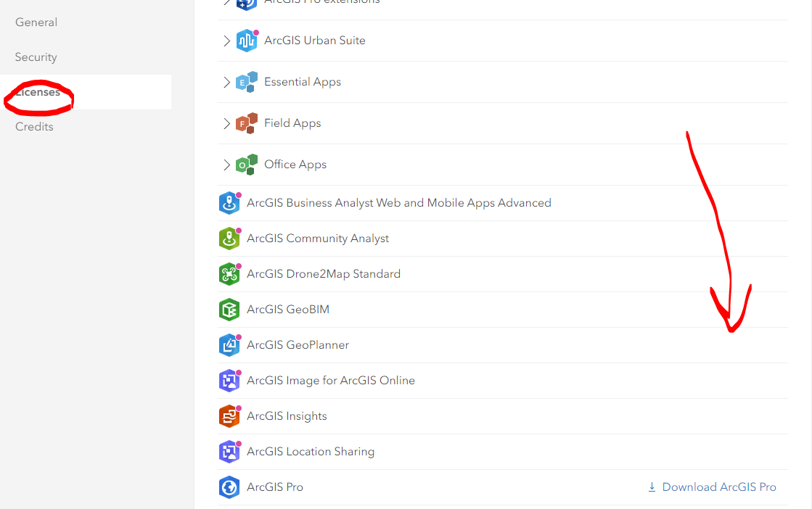Open the General settings tab

[36, 22]
